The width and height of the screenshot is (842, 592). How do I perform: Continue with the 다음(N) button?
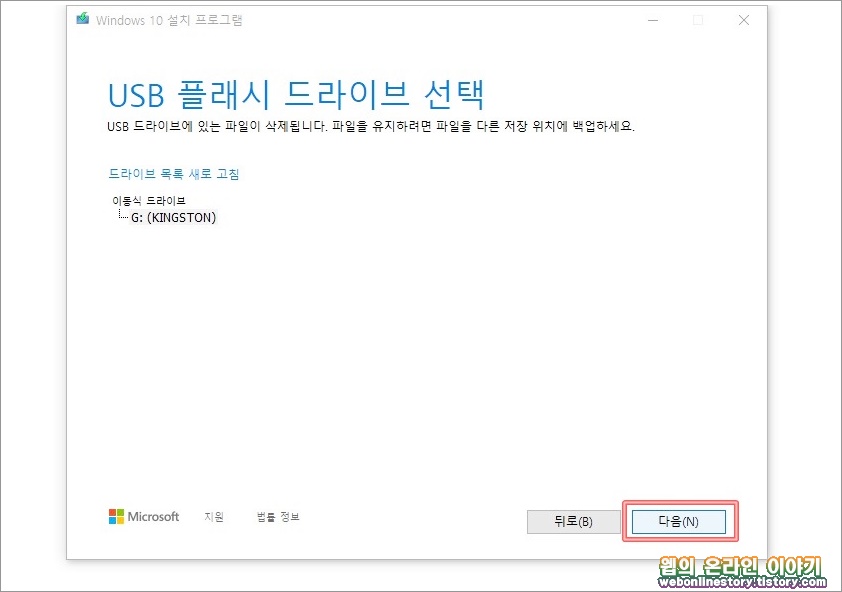click(679, 522)
